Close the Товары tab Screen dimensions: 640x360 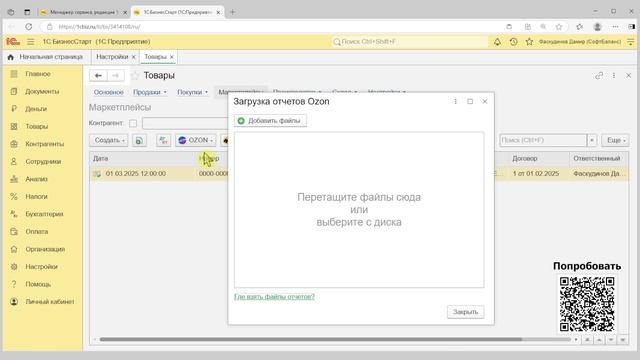[x=172, y=57]
